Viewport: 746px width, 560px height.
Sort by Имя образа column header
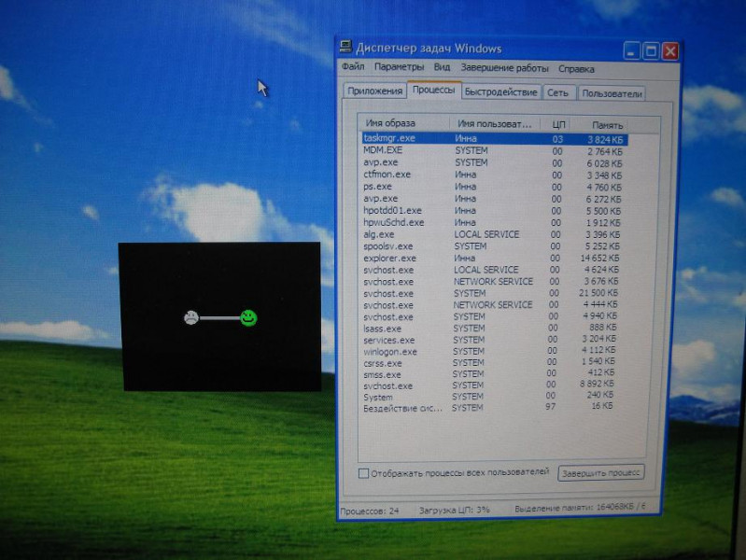coord(403,123)
